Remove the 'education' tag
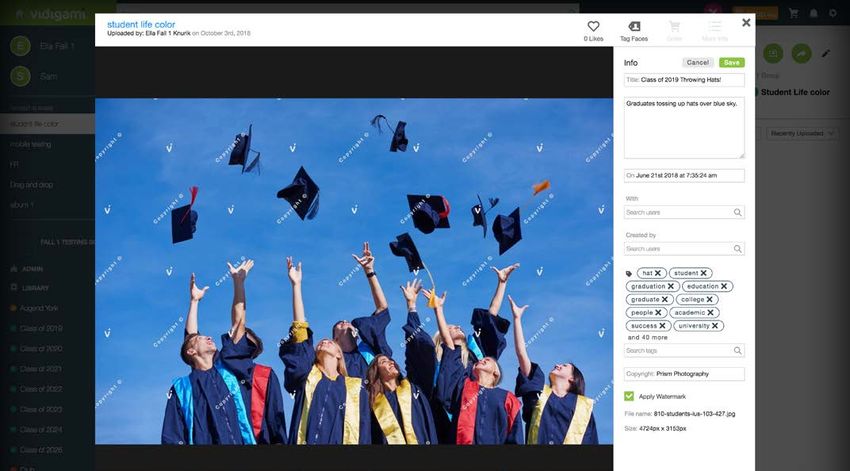This screenshot has width=850, height=471. 725,286
